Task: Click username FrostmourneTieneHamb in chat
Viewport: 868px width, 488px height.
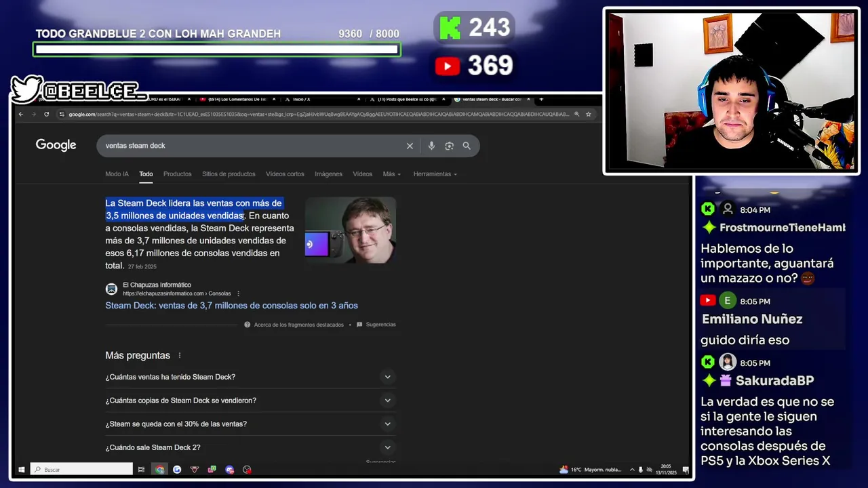Action: [783, 228]
